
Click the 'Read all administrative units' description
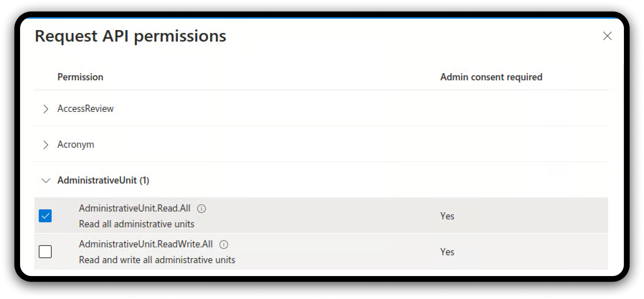point(136,224)
